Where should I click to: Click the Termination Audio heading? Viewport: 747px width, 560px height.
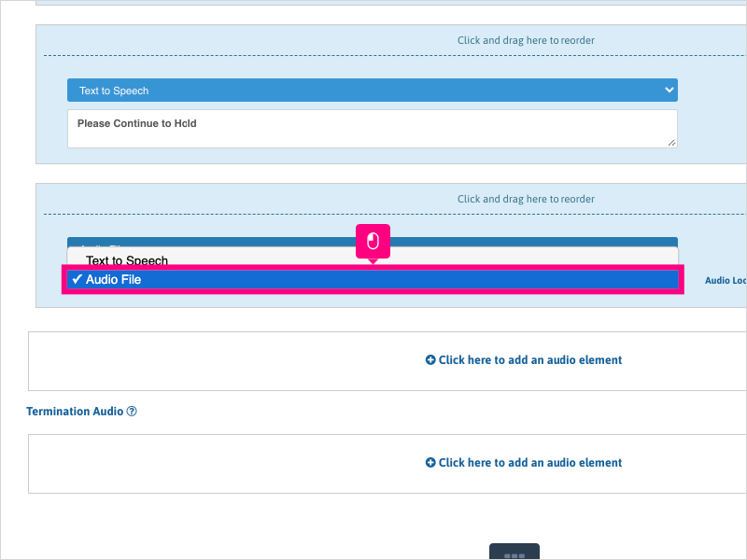tap(75, 411)
